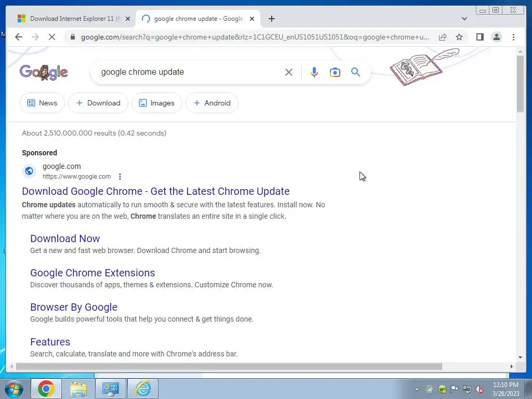Viewport: 532px width, 399px height.
Task: Open the doodle book illustration
Action: click(x=424, y=66)
